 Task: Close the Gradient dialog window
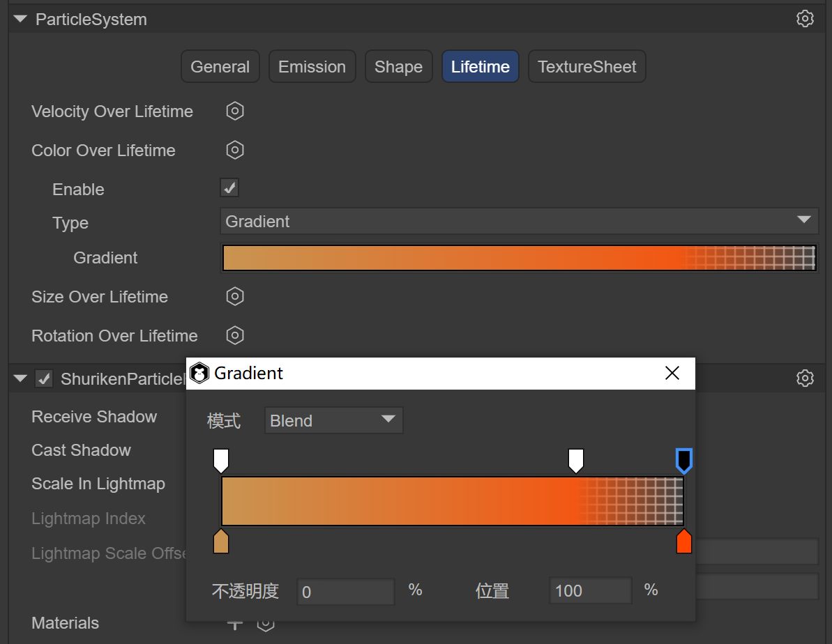pos(672,374)
